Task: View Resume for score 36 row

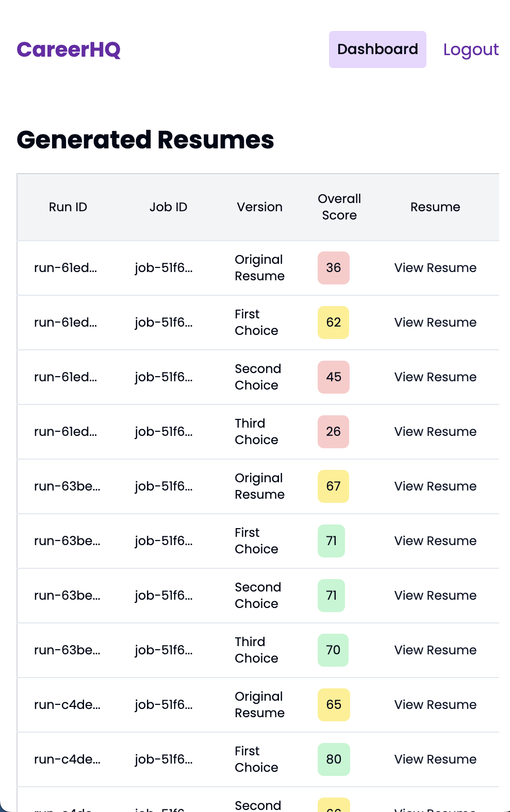Action: (x=435, y=268)
